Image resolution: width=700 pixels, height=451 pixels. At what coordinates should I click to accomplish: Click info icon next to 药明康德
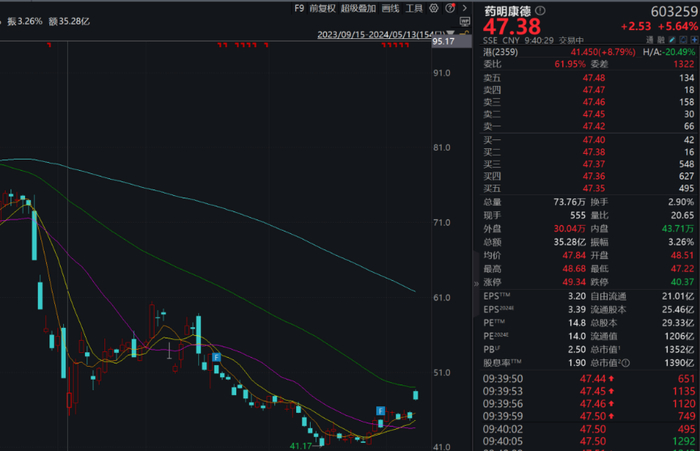click(540, 10)
